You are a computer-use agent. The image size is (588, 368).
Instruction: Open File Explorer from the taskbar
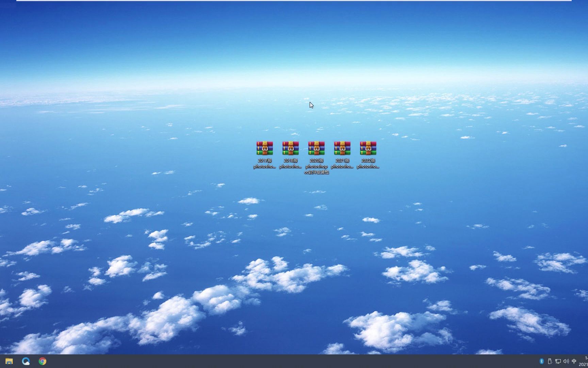pos(9,361)
